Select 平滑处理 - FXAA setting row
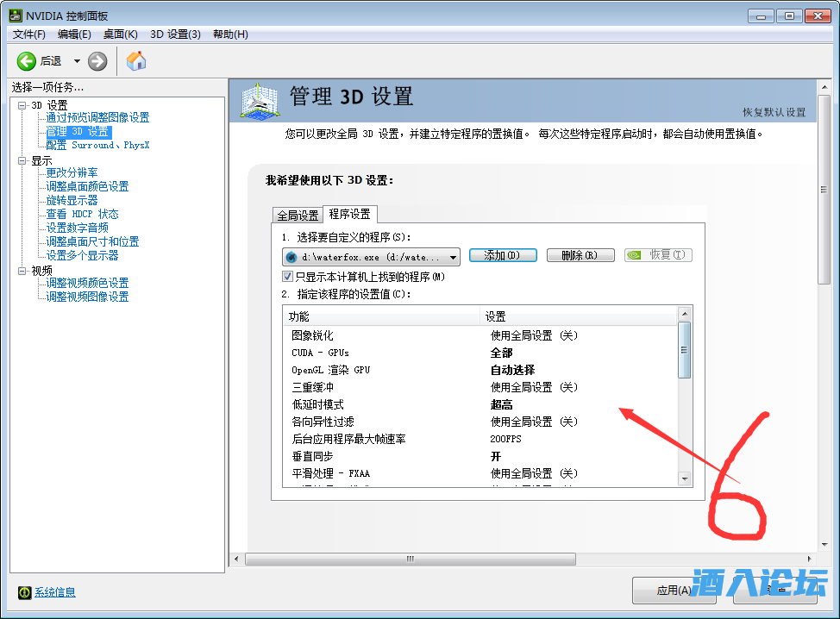 click(x=480, y=473)
